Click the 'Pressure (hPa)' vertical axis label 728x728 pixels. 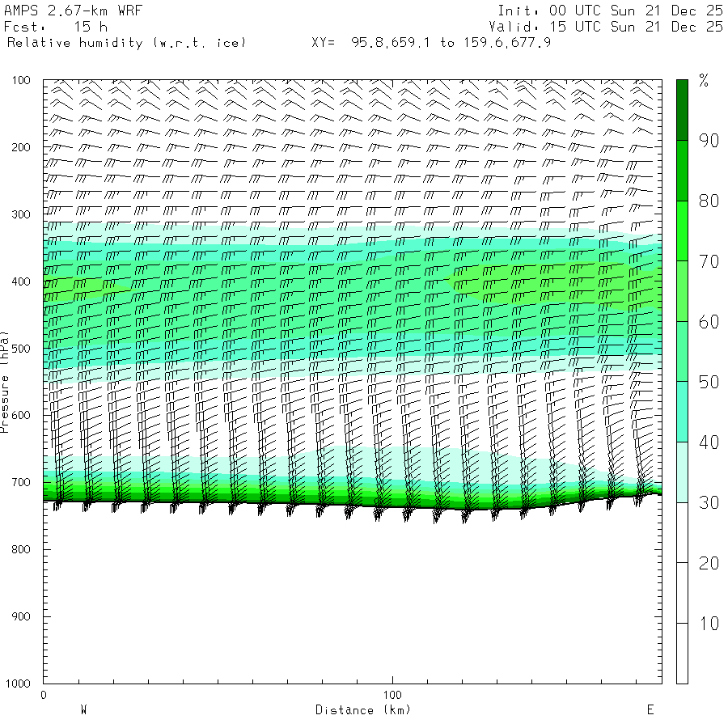5,381
